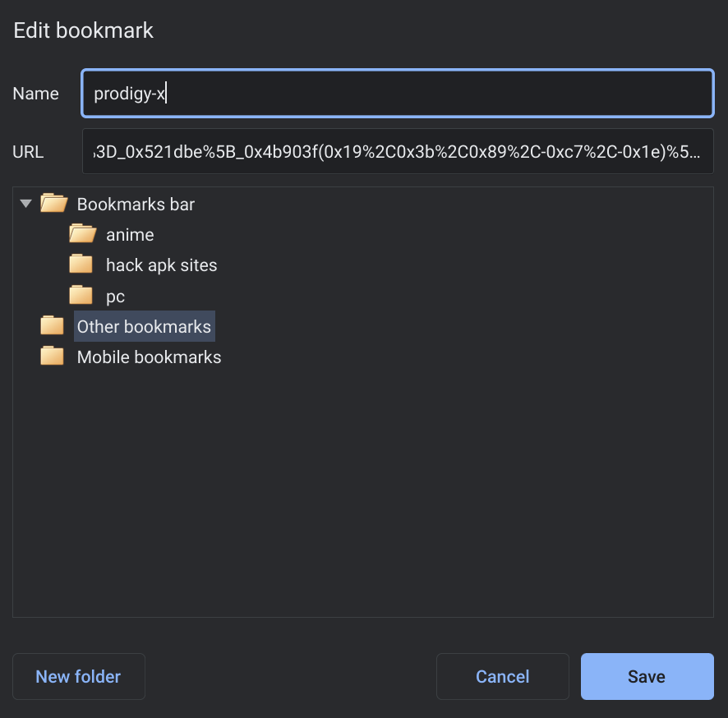Click the Bookmarks bar folder icon
The image size is (728, 718).
[x=53, y=203]
